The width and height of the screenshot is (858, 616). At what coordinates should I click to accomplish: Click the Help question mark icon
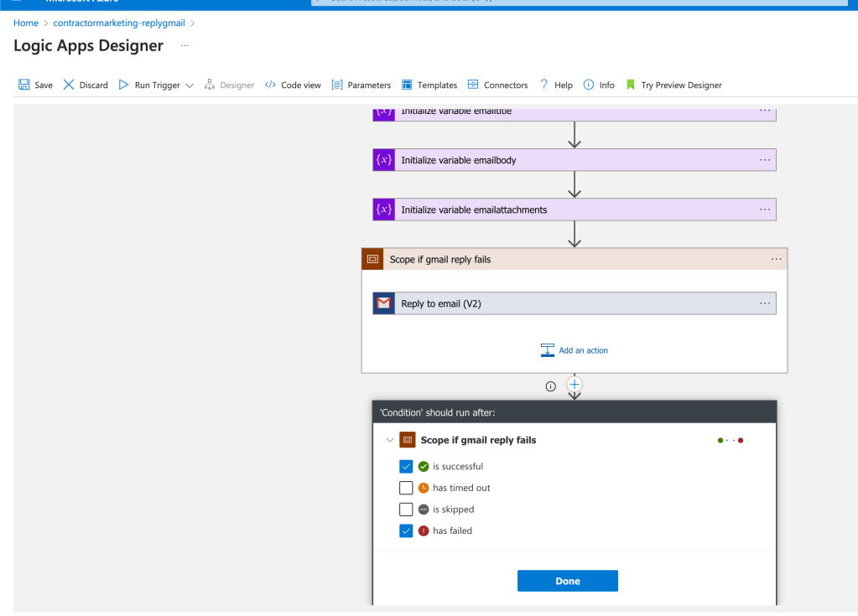(543, 85)
